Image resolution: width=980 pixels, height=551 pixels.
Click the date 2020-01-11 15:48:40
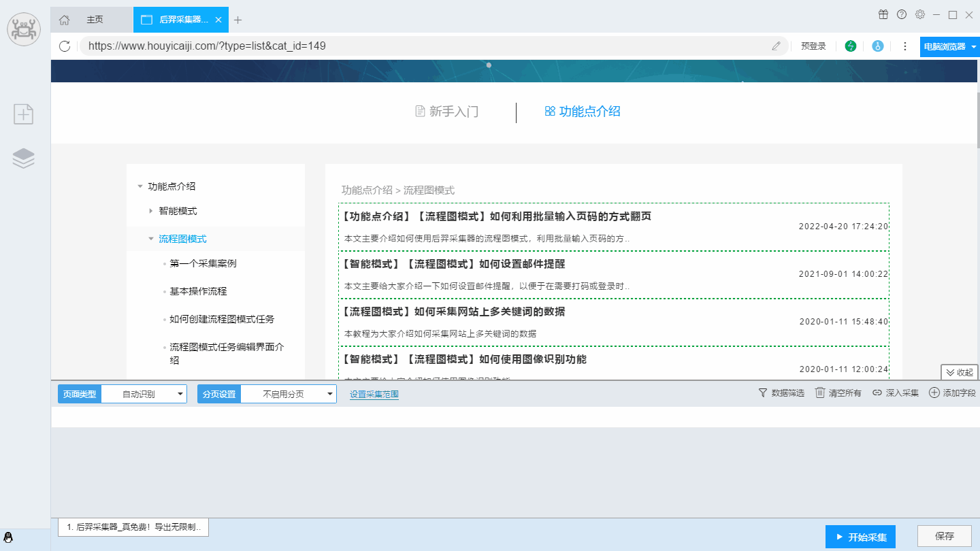(x=843, y=322)
